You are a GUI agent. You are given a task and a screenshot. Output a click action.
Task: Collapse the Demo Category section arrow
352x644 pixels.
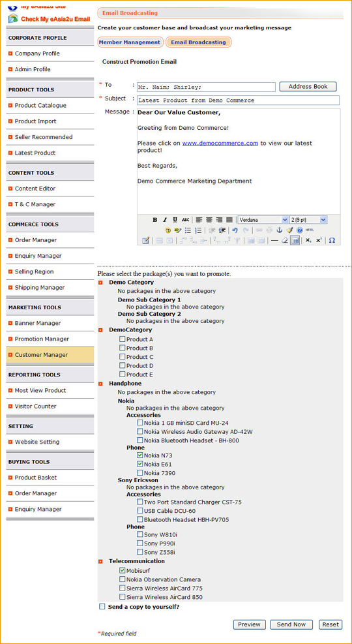click(100, 283)
